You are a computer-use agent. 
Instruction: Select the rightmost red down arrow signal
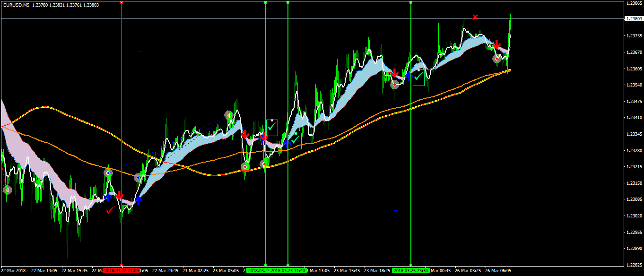point(496,45)
